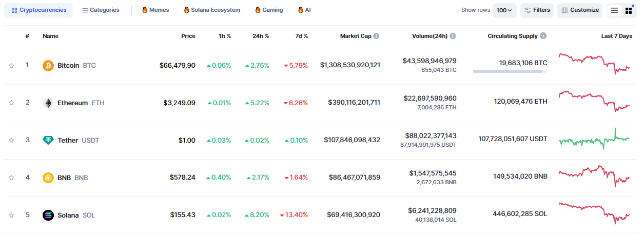Open the Filters panel

(537, 10)
